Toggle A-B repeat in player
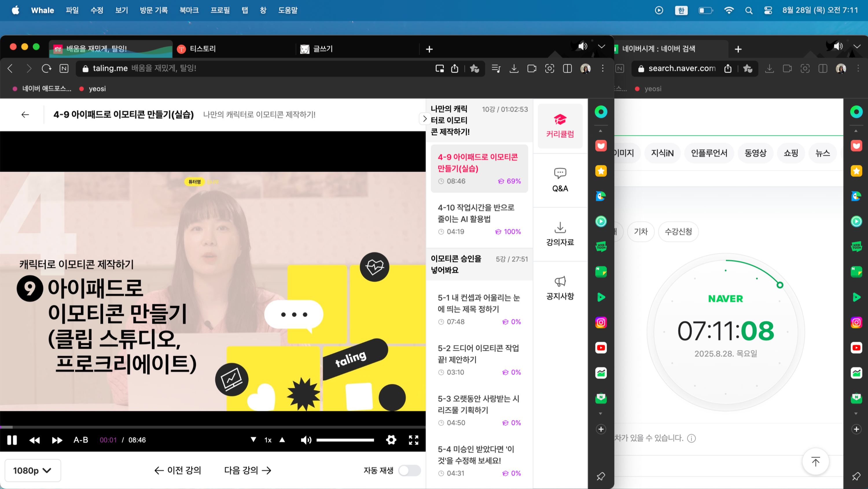The width and height of the screenshot is (868, 489). (81, 440)
